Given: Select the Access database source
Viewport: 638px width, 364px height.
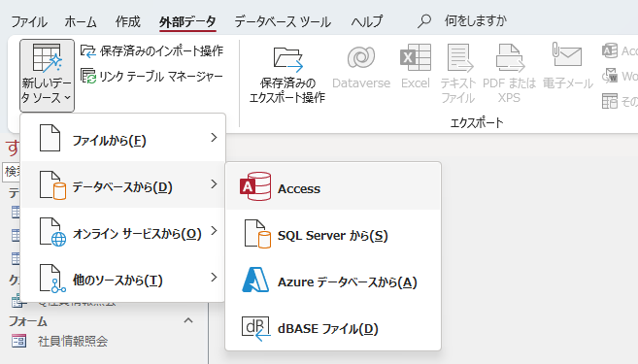Looking at the screenshot, I should click(333, 186).
